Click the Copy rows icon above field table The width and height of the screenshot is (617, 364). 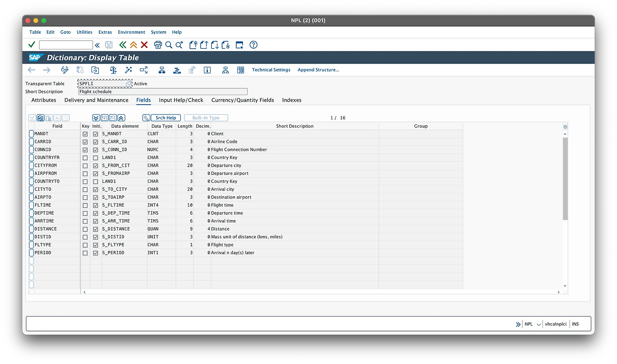[x=40, y=117]
